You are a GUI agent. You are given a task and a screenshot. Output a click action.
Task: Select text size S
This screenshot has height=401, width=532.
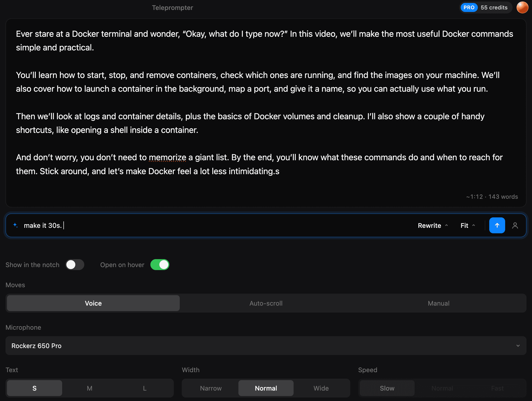[35, 388]
